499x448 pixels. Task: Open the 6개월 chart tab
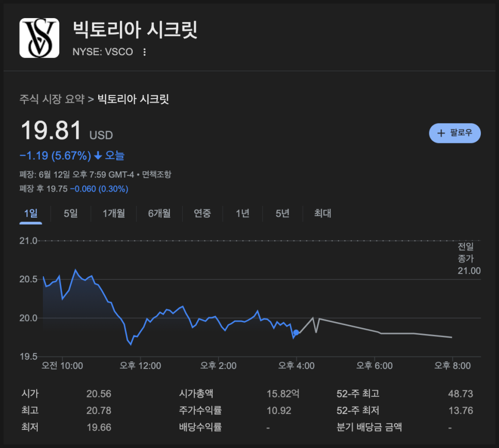(160, 213)
